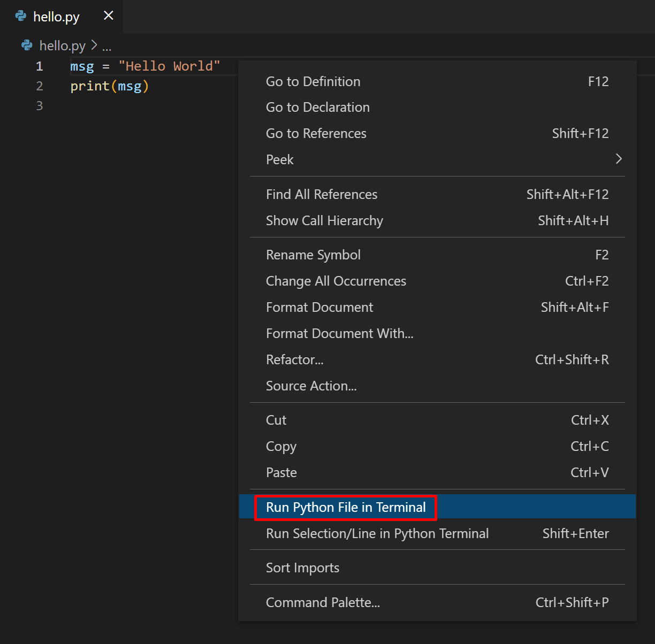
Task: Click line number 3 in the gutter
Action: (x=39, y=105)
